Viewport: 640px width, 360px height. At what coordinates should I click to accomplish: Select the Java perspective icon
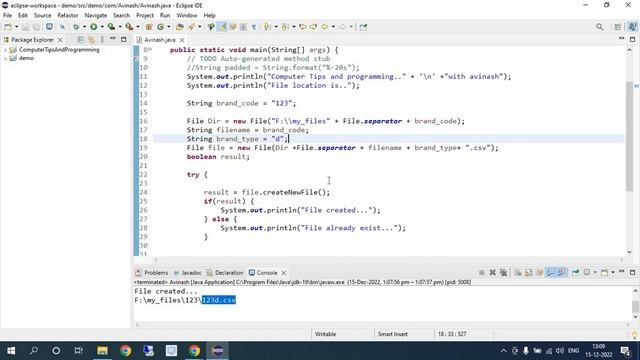[x=632, y=27]
